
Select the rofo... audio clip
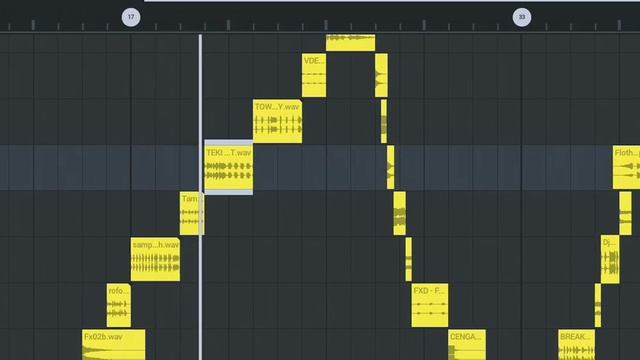(119, 305)
